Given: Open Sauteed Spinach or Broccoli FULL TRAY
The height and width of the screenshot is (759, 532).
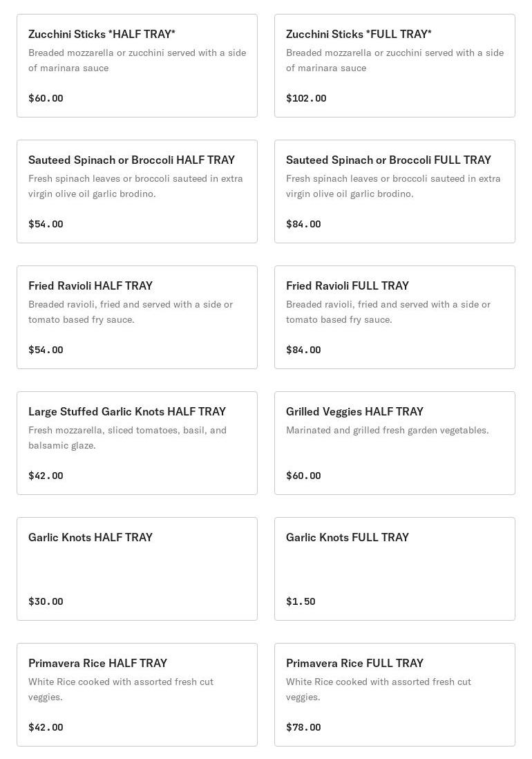Looking at the screenshot, I should click(388, 160).
